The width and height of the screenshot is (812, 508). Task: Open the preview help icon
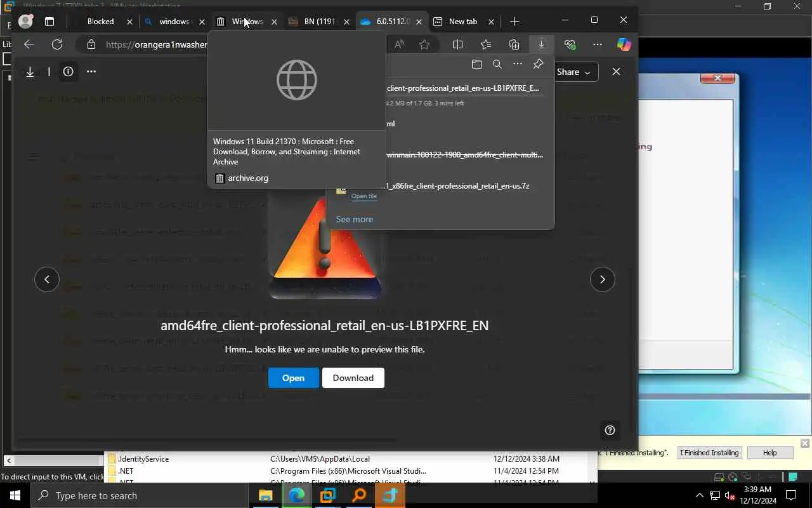tap(610, 431)
